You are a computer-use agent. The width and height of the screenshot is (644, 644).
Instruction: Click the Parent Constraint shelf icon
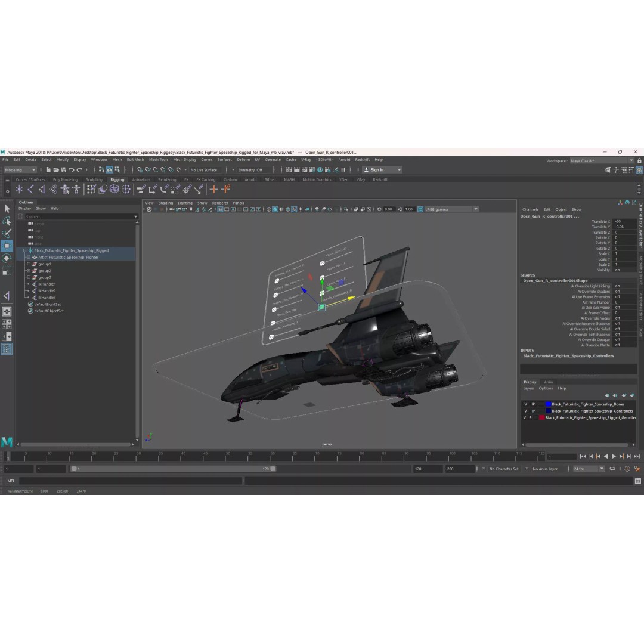(x=141, y=190)
